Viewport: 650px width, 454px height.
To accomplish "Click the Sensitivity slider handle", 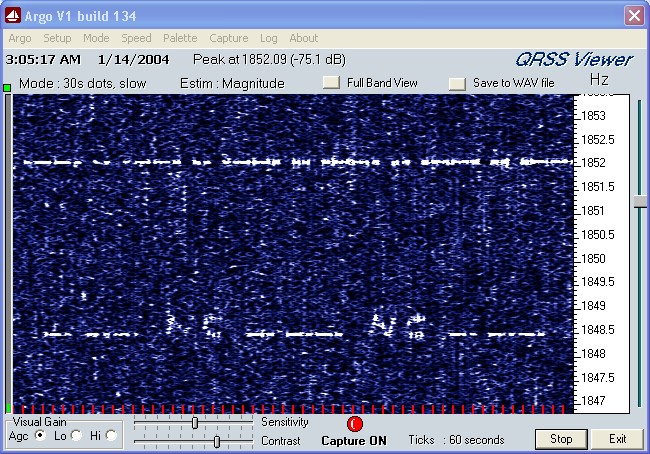I will click(x=195, y=422).
